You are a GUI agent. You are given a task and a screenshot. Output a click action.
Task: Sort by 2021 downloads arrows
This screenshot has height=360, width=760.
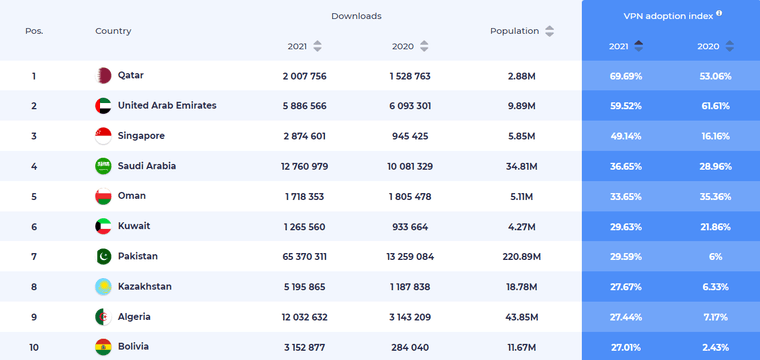[x=317, y=47]
